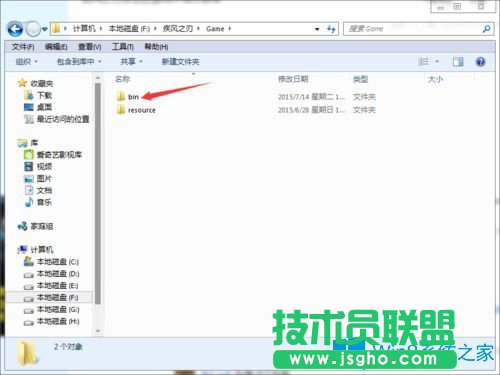Select Game in the address breadcrumb
The image size is (500, 375).
pos(215,29)
